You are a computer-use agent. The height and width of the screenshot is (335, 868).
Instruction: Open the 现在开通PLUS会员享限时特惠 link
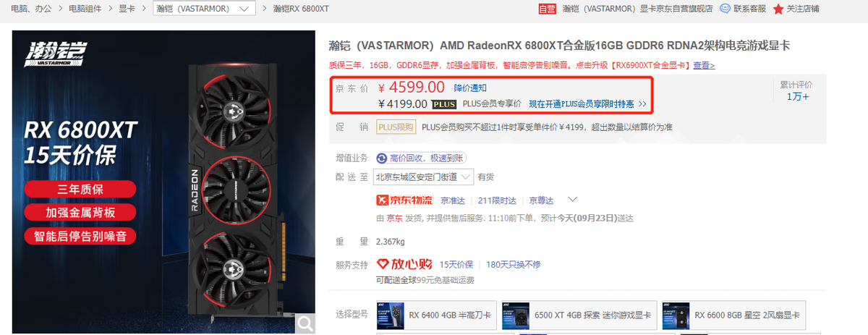pyautogui.click(x=587, y=104)
